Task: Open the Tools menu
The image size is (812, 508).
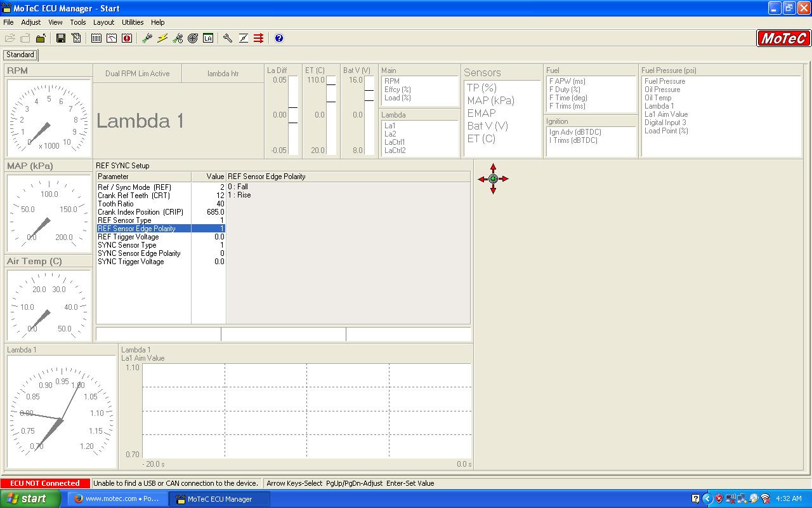Action: (x=78, y=22)
